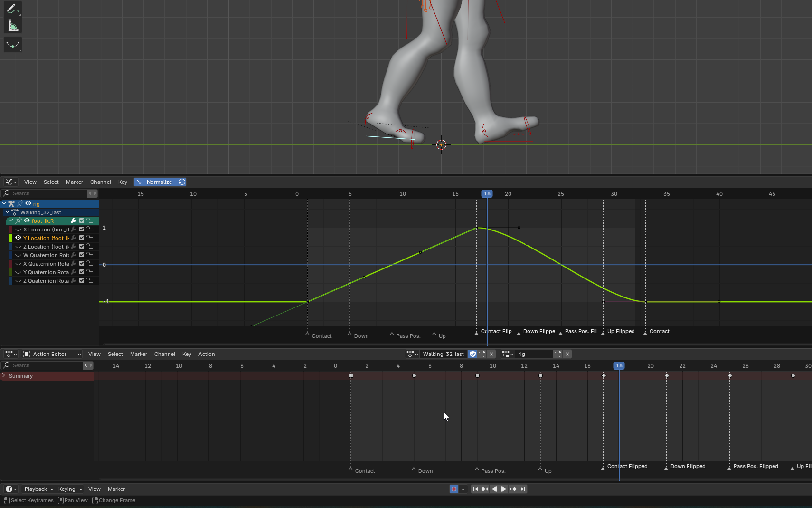Uncheck the X Location channel mute checkbox
812x508 pixels.
click(82, 230)
